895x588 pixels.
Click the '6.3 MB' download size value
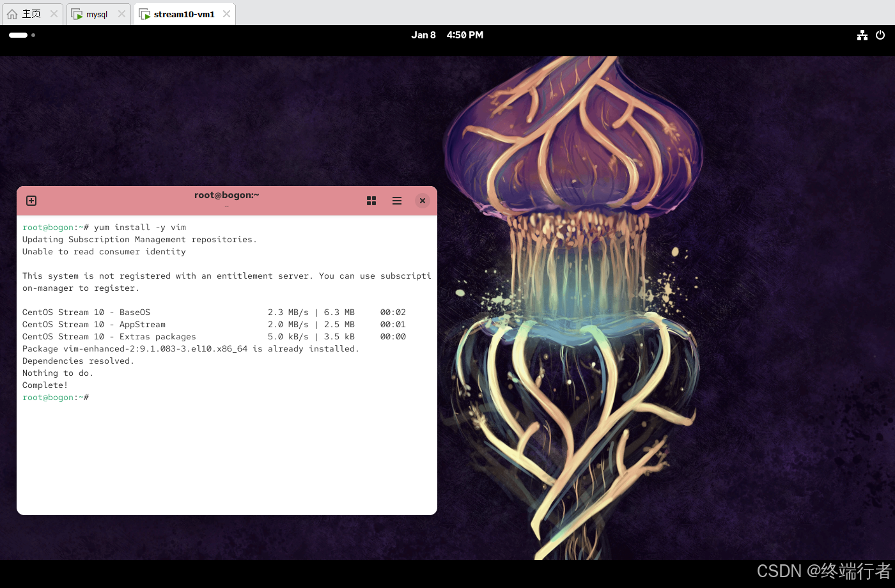pos(339,313)
